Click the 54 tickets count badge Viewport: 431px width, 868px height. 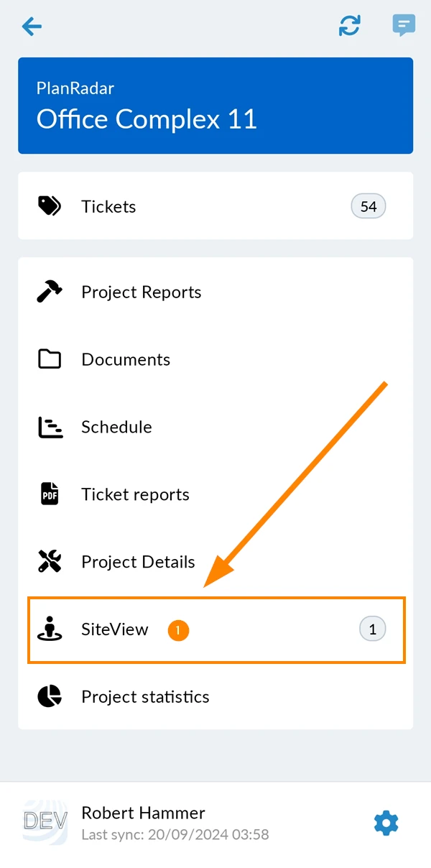[x=369, y=206]
